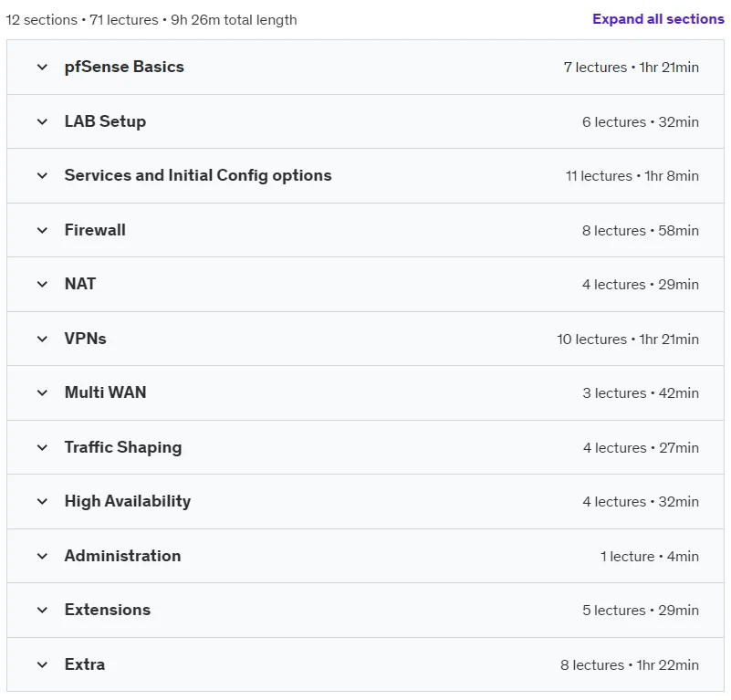Open the Extra section title
The height and width of the screenshot is (700, 731).
point(85,664)
